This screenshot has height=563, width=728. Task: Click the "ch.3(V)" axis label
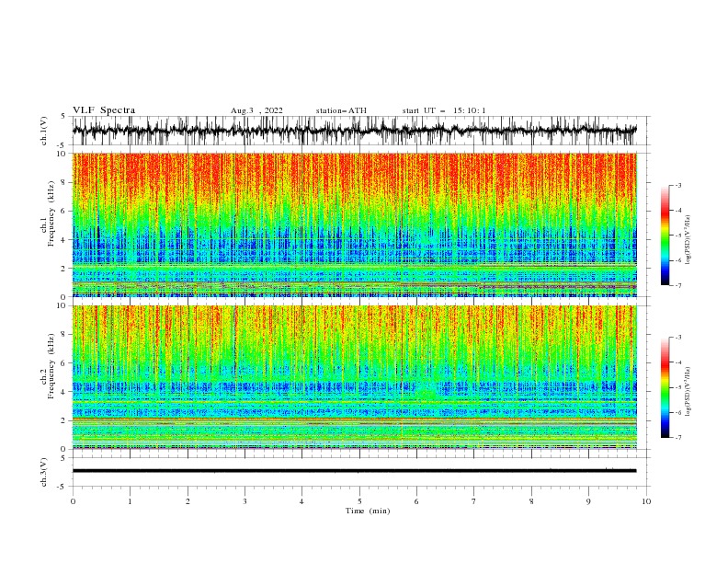[44, 472]
